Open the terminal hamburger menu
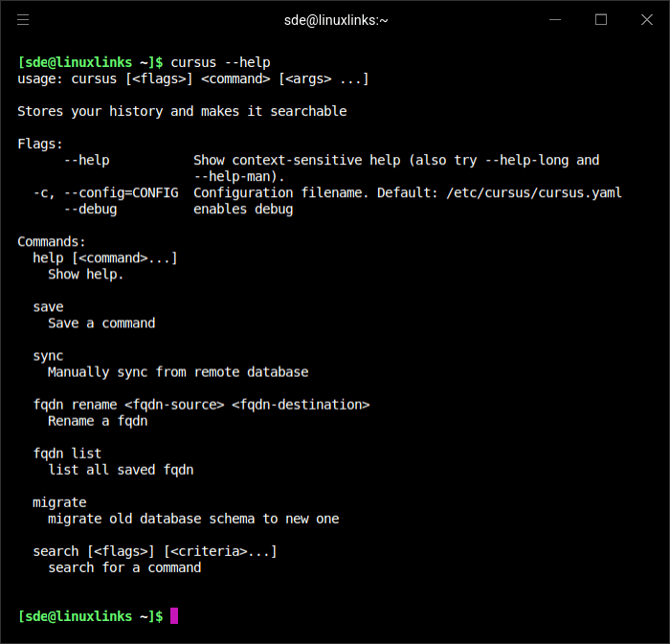The width and height of the screenshot is (670, 644). click(x=23, y=19)
